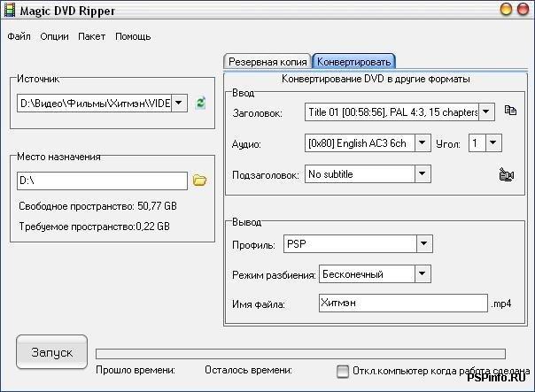
Task: Open the angle number dropdown
Action: (493, 142)
